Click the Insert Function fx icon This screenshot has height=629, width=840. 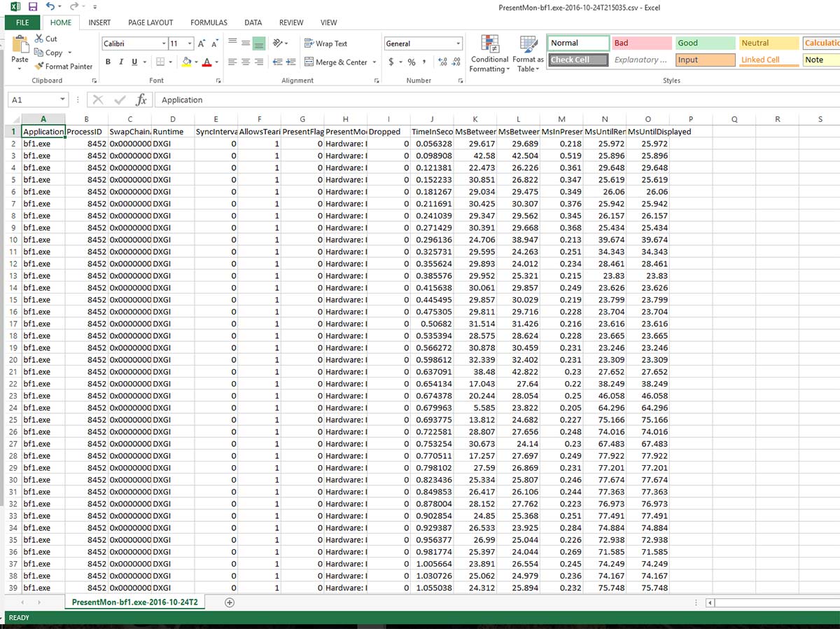141,100
